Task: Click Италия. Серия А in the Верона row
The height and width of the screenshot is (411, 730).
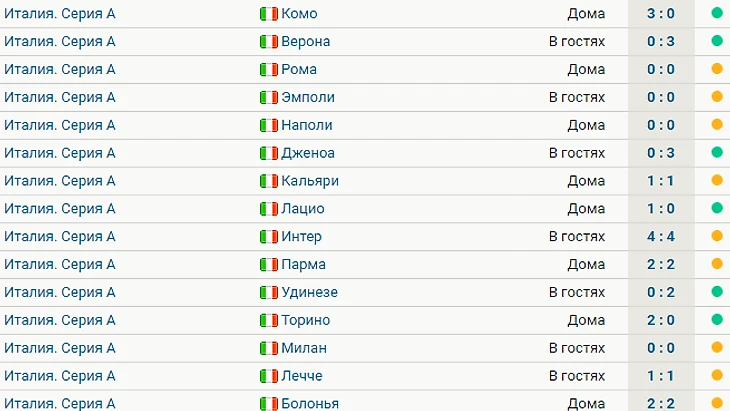Action: point(60,42)
